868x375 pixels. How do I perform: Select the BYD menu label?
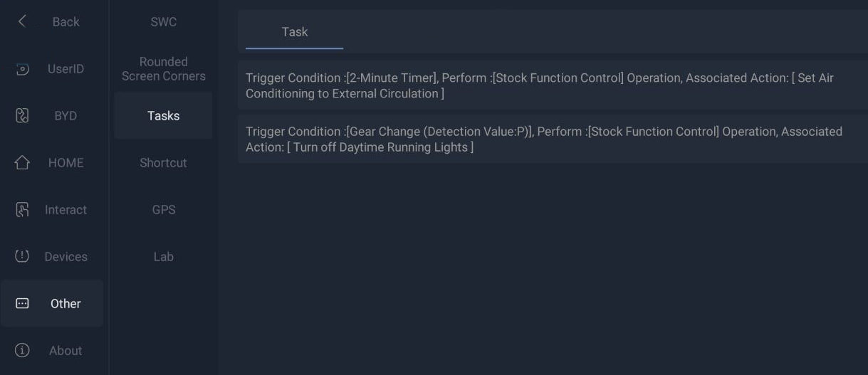coord(66,116)
